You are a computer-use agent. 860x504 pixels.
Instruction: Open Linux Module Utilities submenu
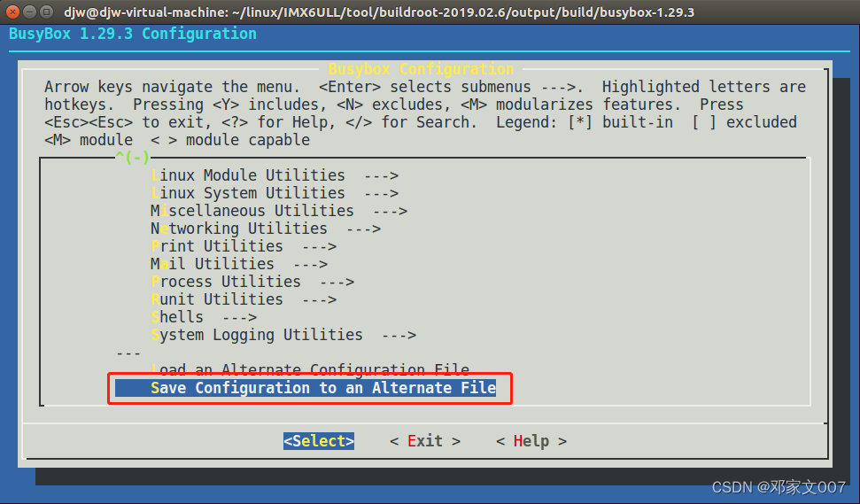pyautogui.click(x=275, y=175)
